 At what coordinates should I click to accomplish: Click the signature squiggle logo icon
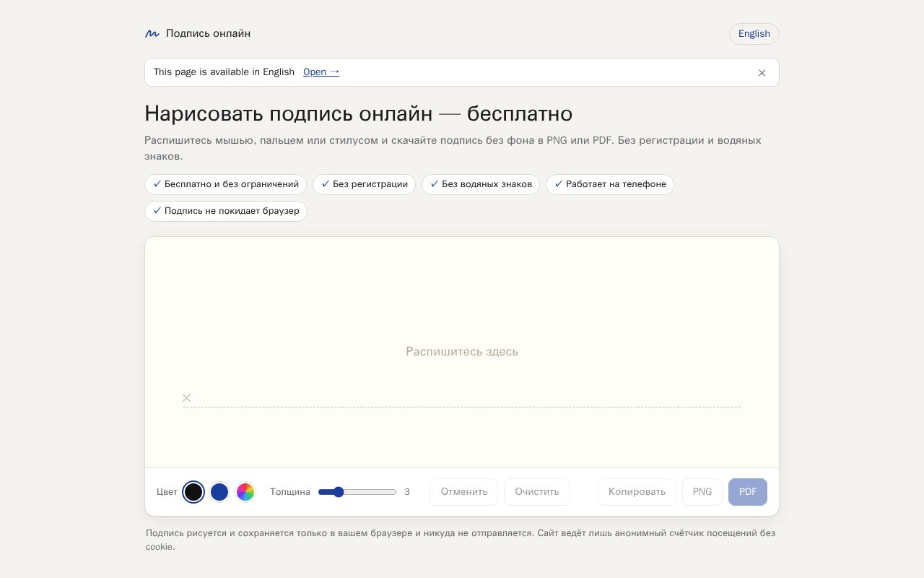152,34
